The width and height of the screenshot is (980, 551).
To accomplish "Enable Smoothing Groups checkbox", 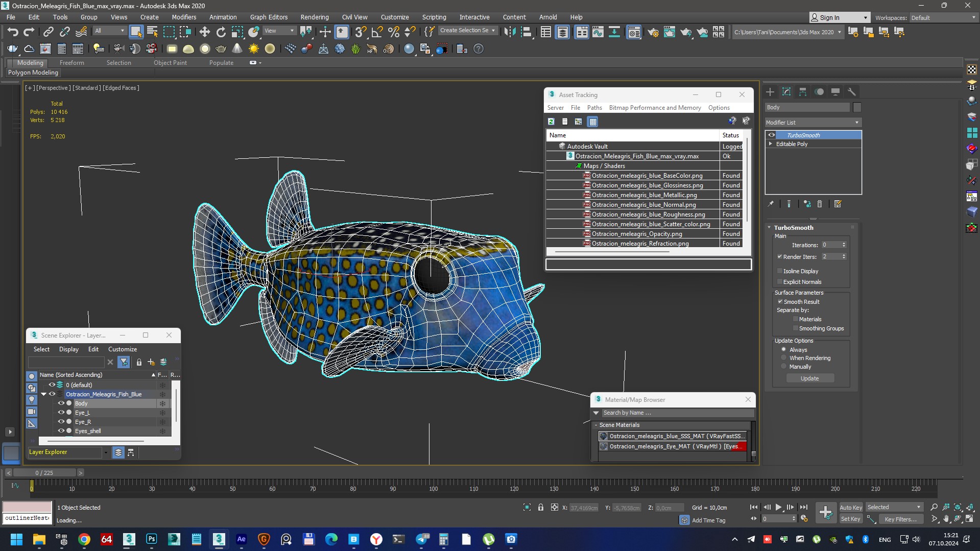I will pyautogui.click(x=795, y=328).
